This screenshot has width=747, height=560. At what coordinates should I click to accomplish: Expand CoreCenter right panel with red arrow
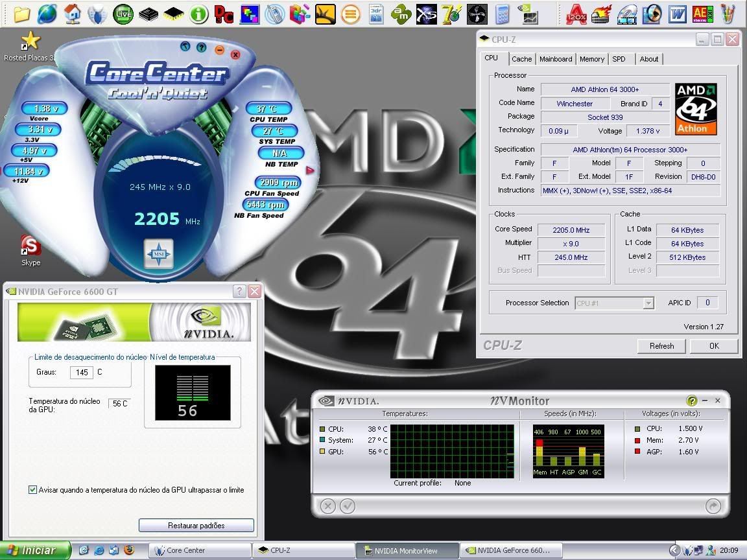[x=310, y=170]
